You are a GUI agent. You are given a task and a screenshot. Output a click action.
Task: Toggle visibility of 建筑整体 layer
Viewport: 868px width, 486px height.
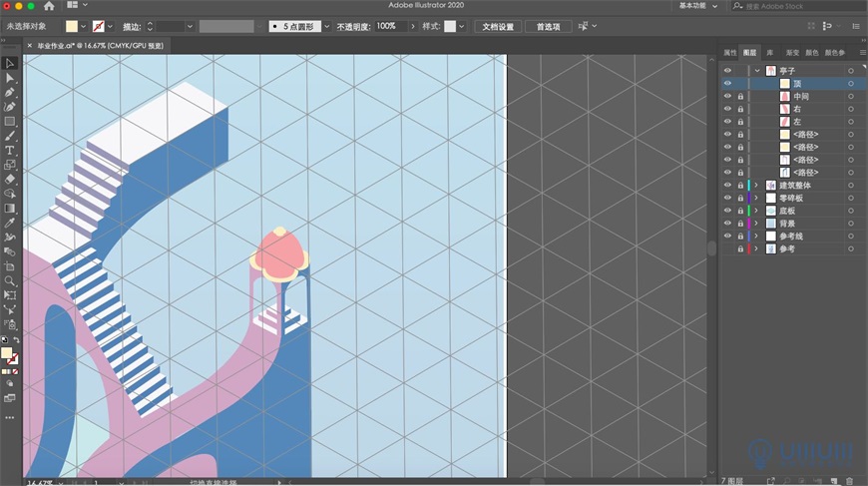coord(727,186)
